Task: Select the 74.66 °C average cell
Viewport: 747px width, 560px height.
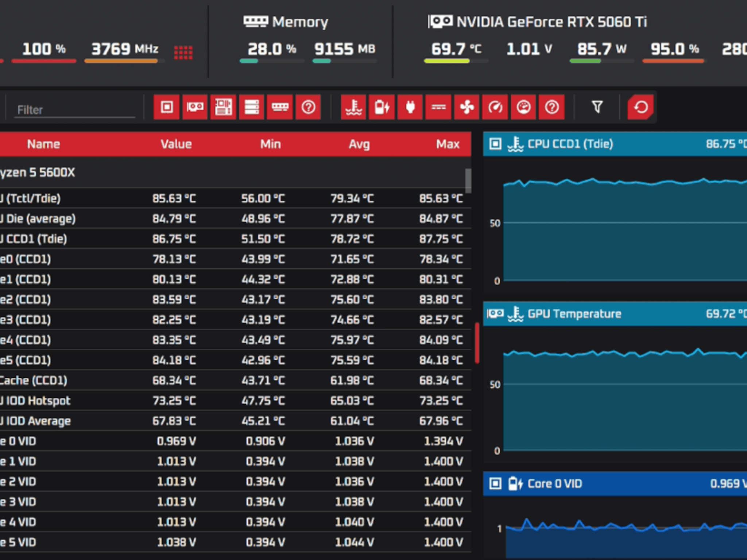Action: tap(352, 320)
